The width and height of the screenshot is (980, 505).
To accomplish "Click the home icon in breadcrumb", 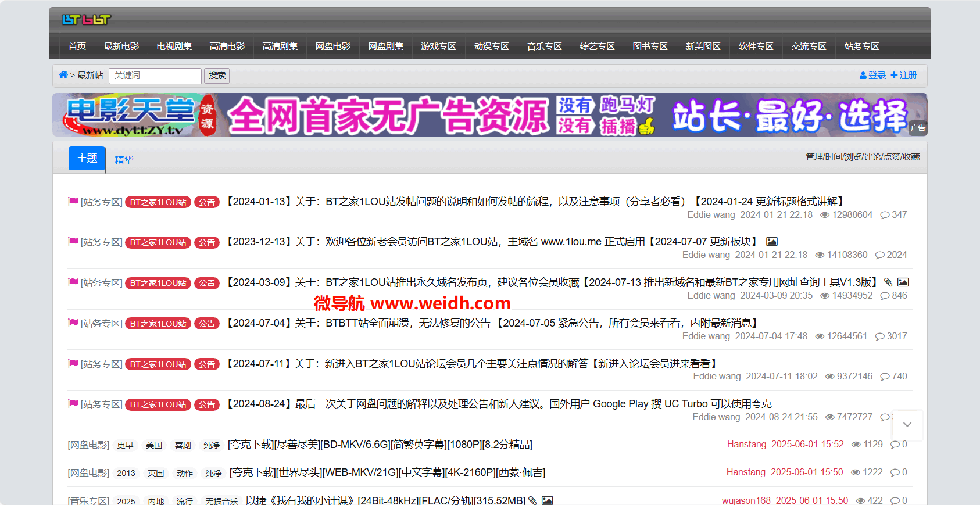I will [x=63, y=75].
